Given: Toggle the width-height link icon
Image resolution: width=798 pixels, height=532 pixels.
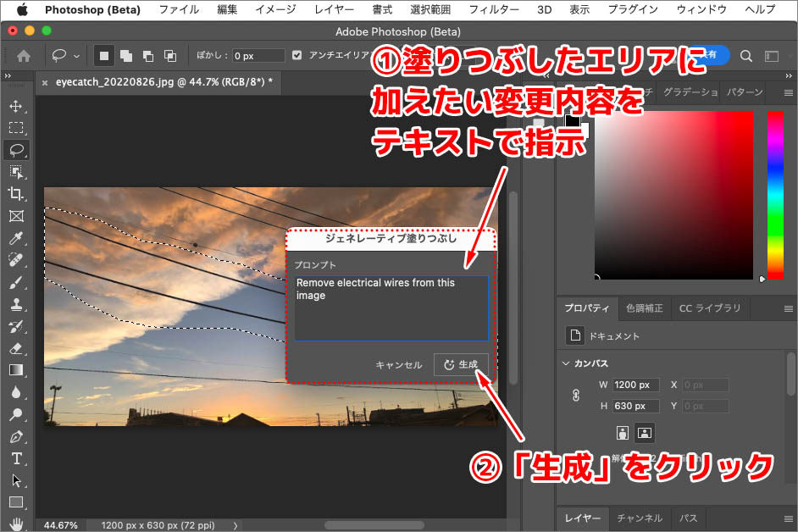Looking at the screenshot, I should point(577,395).
